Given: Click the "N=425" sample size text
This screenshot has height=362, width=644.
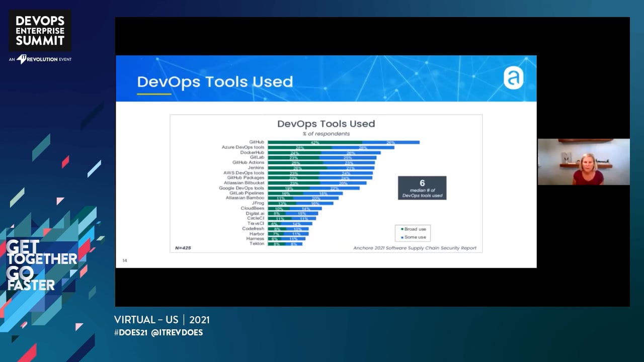Looking at the screenshot, I should point(183,248).
